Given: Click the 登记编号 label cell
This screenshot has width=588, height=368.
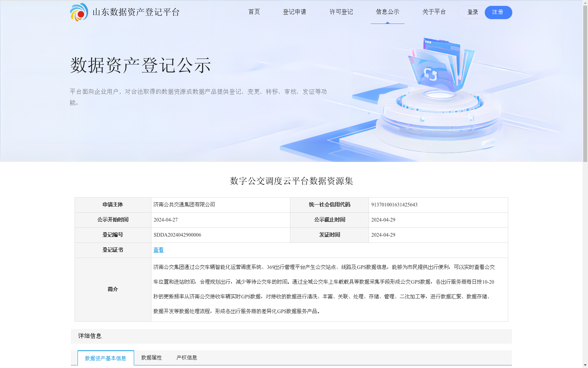Looking at the screenshot, I should (x=113, y=235).
